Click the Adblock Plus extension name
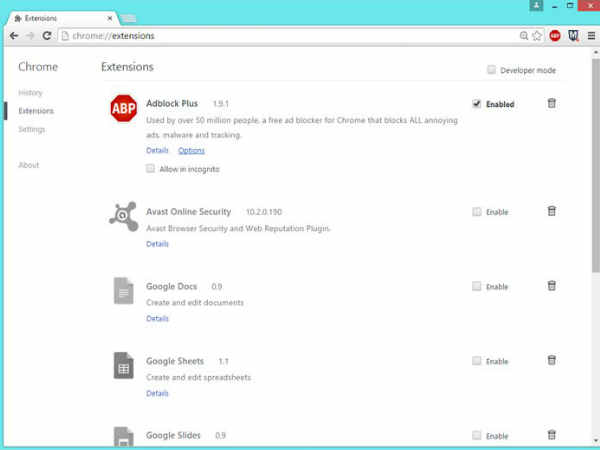Screen dimensions: 600x450 172,103
